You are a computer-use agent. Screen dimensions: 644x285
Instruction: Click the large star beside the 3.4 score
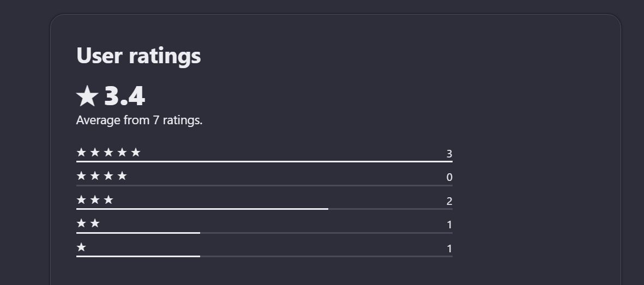coord(87,97)
